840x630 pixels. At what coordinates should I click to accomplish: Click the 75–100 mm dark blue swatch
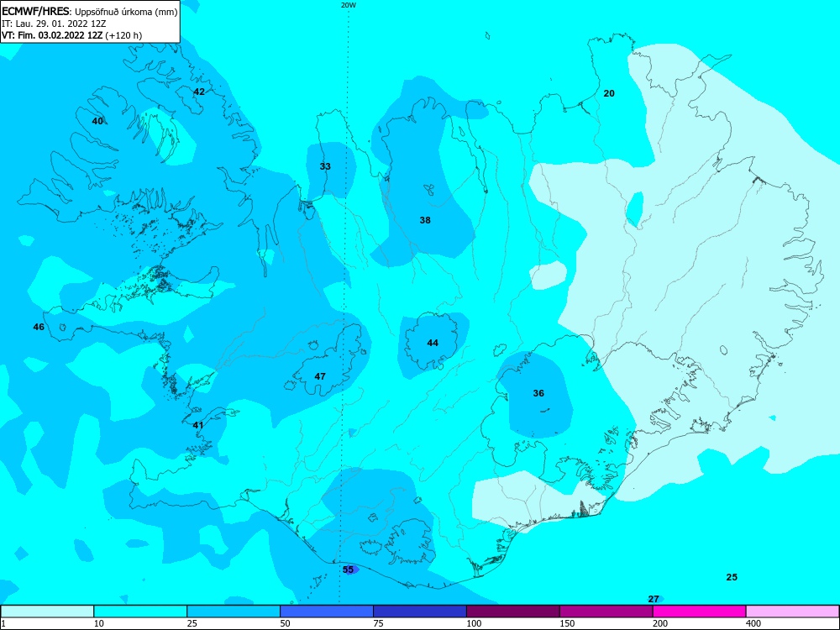coord(420,612)
